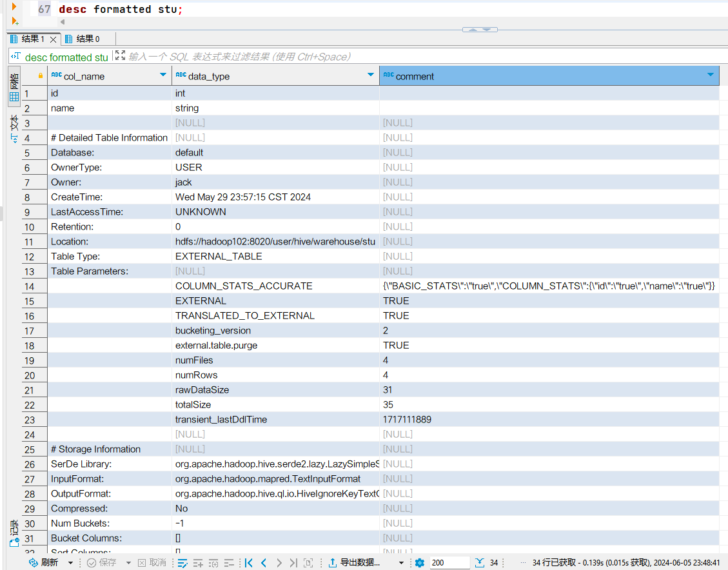The height and width of the screenshot is (570, 728).
Task: Click the Table Parameters: cell
Action: point(110,271)
